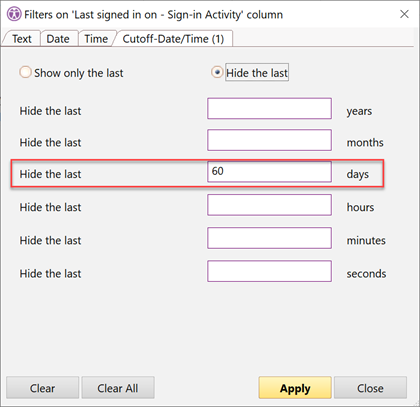Switch to the Text tab
Image resolution: width=420 pixels, height=407 pixels.
[x=22, y=39]
